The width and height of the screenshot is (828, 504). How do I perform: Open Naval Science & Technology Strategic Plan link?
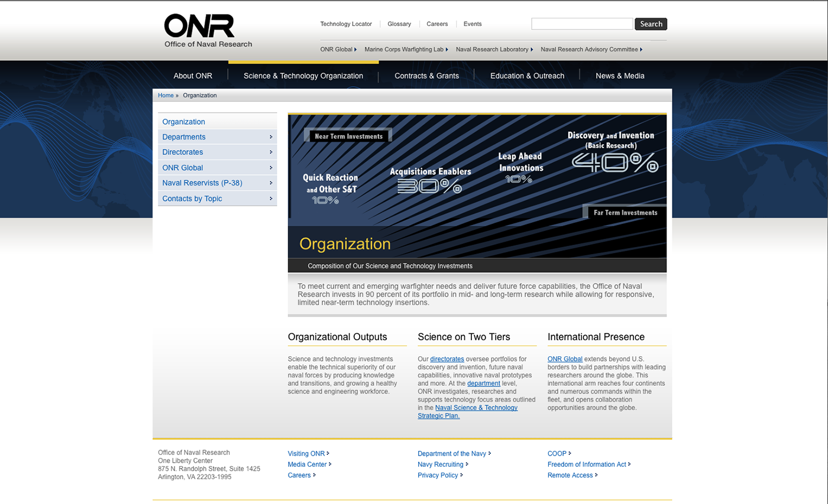pyautogui.click(x=467, y=412)
